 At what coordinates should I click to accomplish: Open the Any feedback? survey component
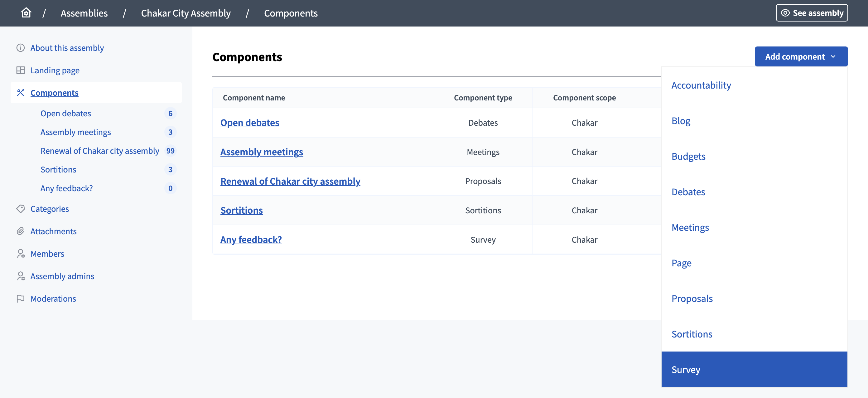pyautogui.click(x=251, y=239)
